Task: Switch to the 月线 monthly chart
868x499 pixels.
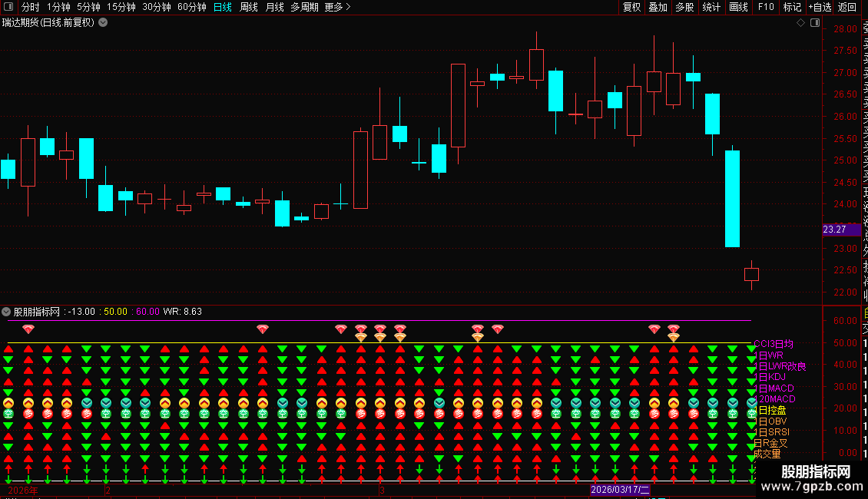Action: [274, 7]
